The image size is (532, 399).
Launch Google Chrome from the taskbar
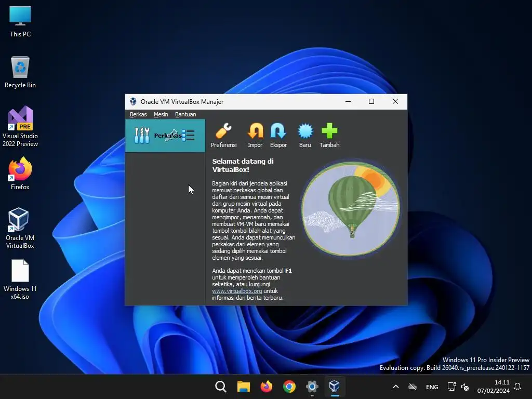[x=289, y=387]
